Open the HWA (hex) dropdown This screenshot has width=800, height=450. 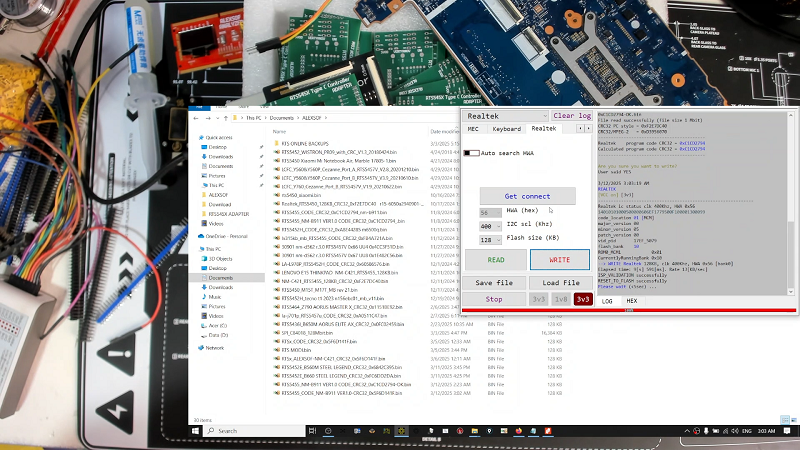tap(490, 212)
